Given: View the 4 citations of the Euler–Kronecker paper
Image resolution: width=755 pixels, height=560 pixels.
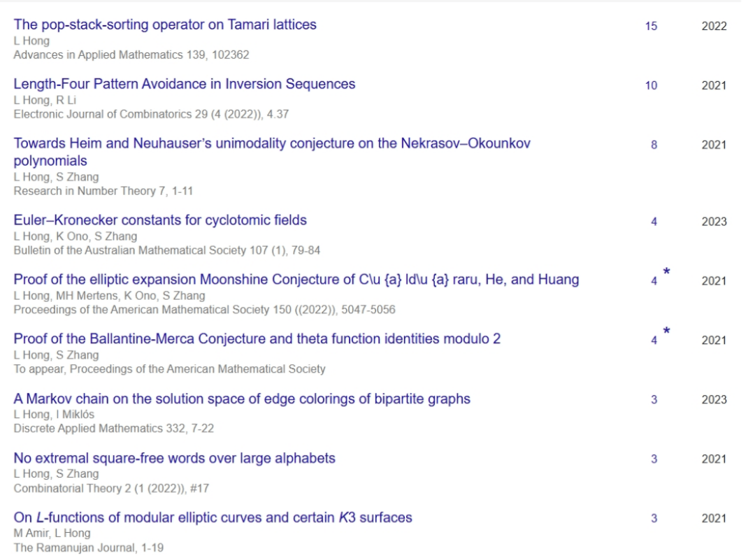Looking at the screenshot, I should pyautogui.click(x=654, y=222).
